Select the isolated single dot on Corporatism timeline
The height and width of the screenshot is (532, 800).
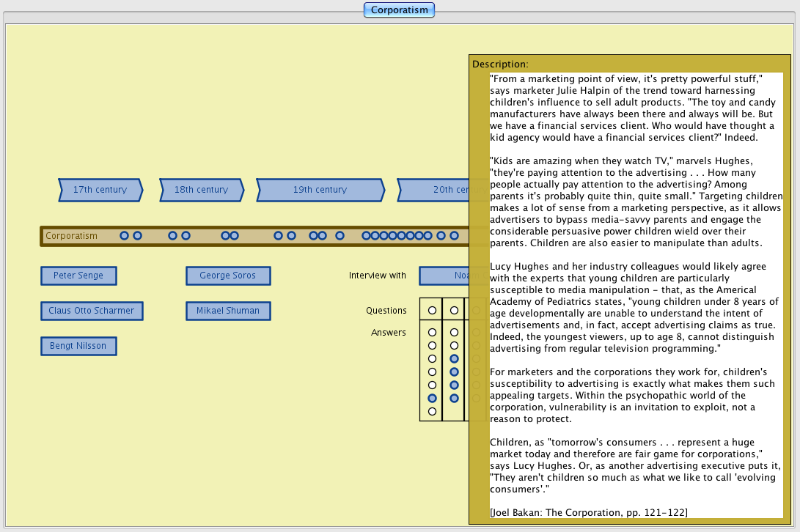coord(340,236)
